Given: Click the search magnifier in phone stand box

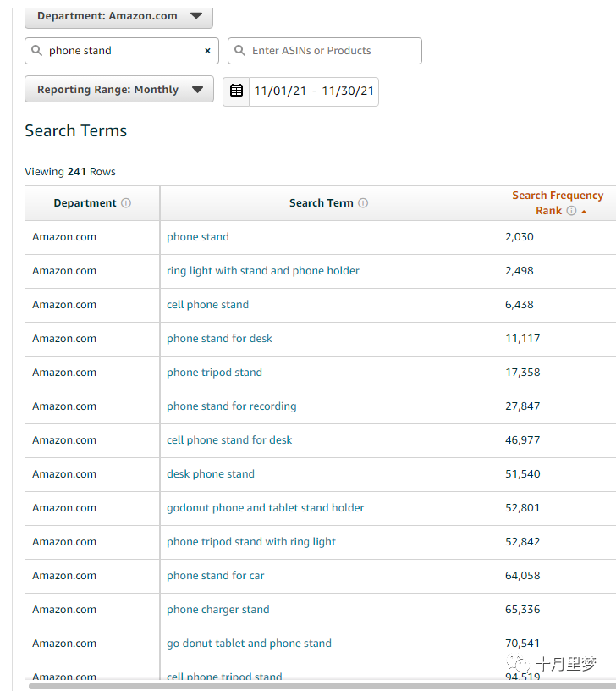Looking at the screenshot, I should pyautogui.click(x=37, y=51).
